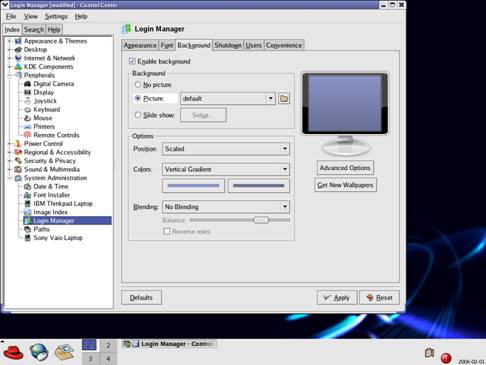Collapse the System Administration tree node

pos(10,178)
